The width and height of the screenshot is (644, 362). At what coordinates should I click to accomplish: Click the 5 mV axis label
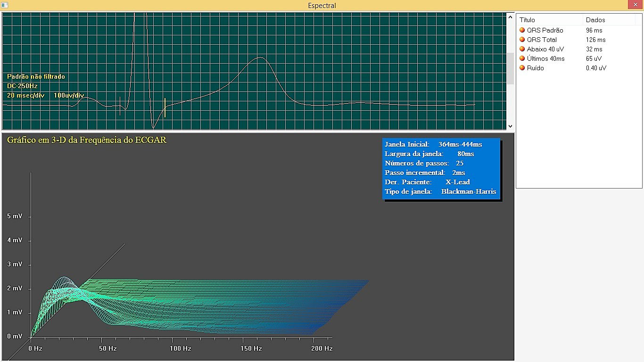tap(15, 216)
